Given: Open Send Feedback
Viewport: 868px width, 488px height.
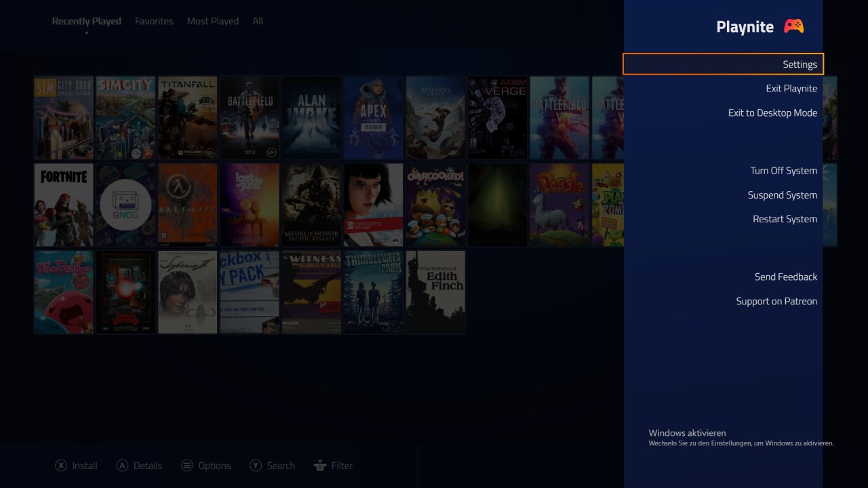Looking at the screenshot, I should click(x=786, y=277).
